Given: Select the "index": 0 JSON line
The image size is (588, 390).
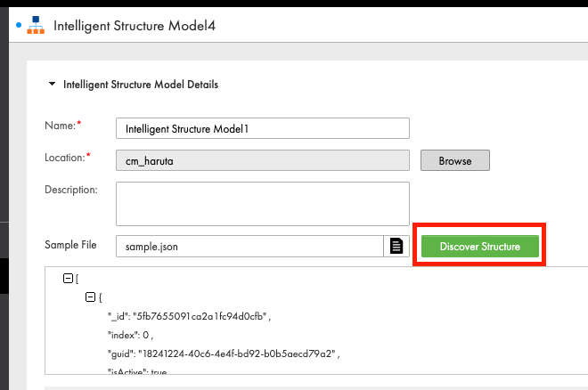Looking at the screenshot, I should coord(130,335).
